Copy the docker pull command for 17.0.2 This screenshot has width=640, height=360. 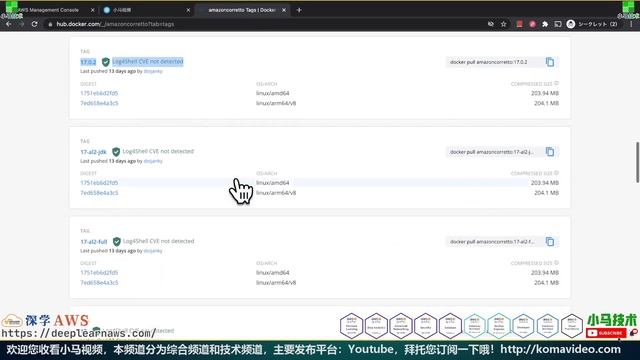coord(550,62)
